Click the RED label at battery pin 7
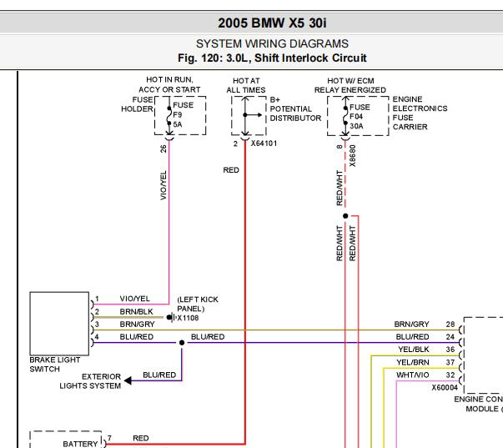503x448 pixels. click(x=140, y=438)
